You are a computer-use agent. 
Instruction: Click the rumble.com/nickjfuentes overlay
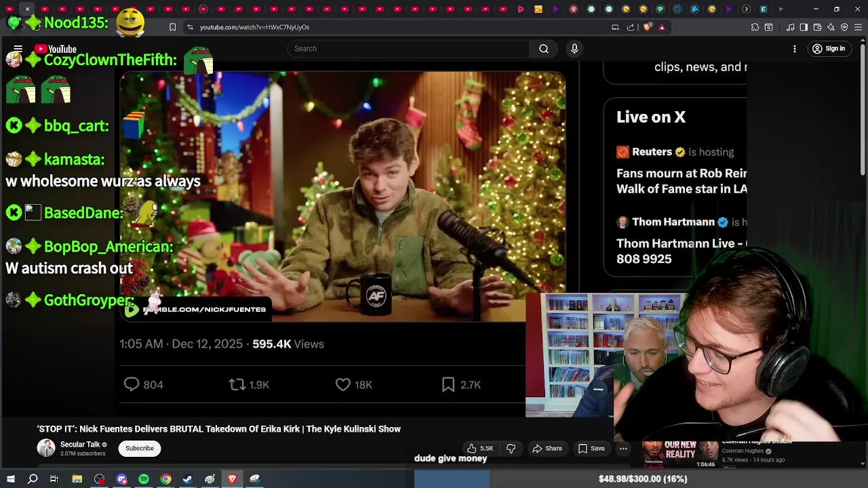197,309
